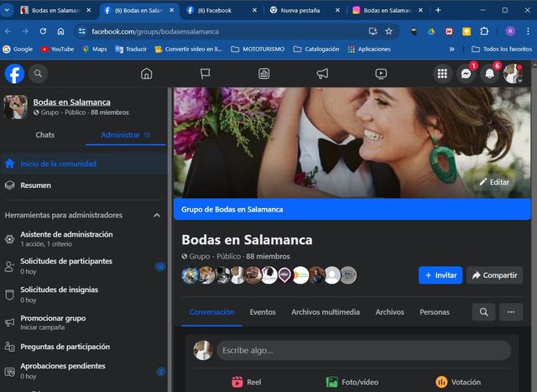Open the Maps bookmark
Viewport: 537px width, 392px height.
point(95,49)
